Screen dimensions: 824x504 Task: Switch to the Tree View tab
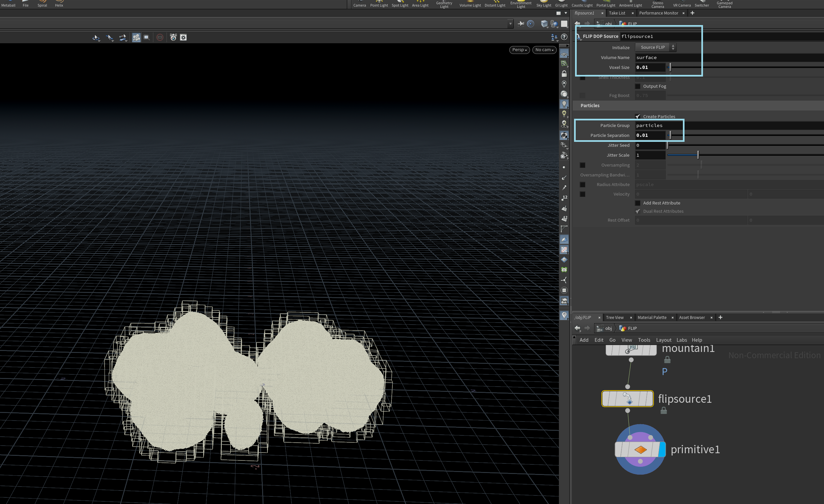pos(614,317)
